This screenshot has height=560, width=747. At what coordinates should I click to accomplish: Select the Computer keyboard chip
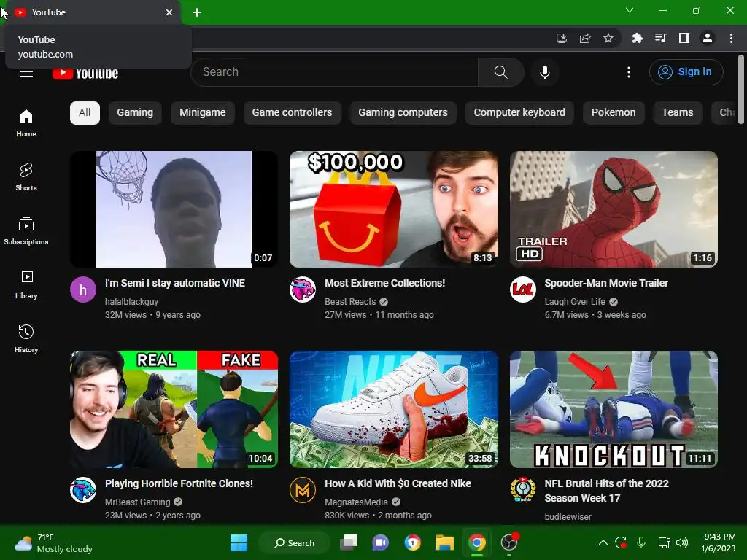pyautogui.click(x=519, y=113)
